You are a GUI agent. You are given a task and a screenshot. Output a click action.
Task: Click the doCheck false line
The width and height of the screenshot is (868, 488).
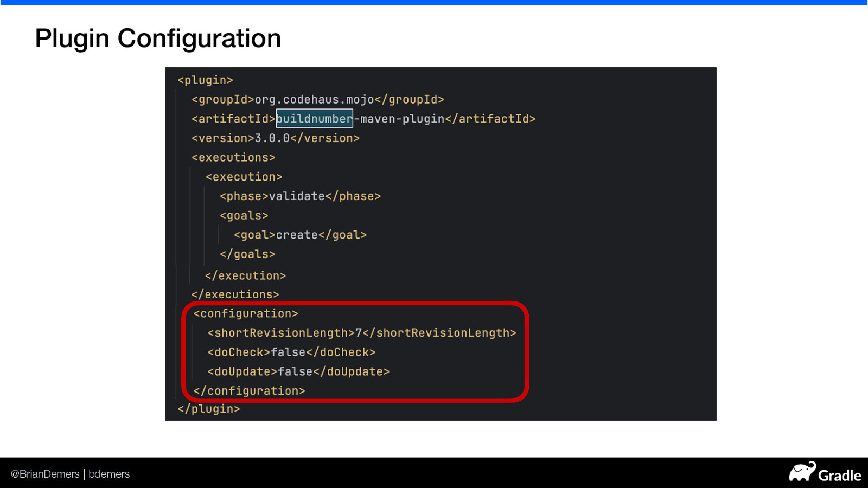coord(292,352)
